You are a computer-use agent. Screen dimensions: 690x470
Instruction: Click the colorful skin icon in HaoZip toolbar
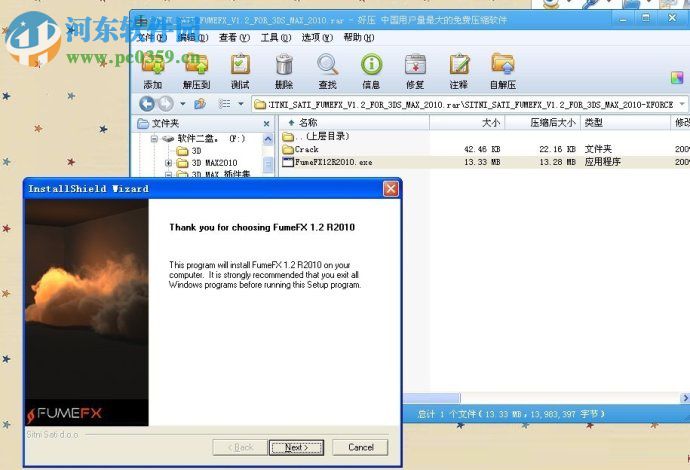coord(677,78)
